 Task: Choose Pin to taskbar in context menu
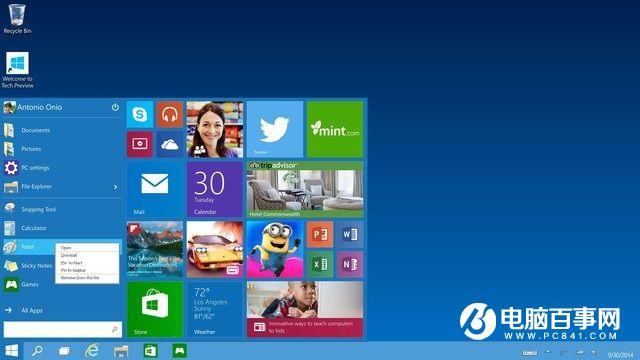coord(87,270)
